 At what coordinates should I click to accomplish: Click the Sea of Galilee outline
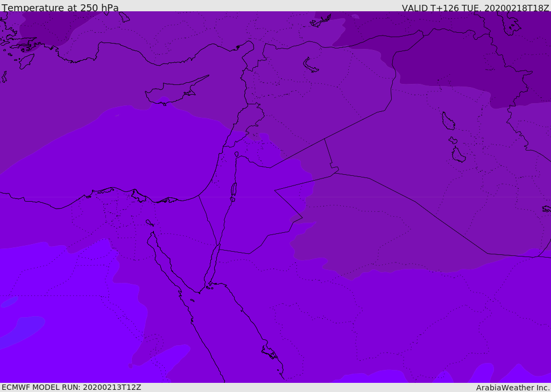tap(237, 154)
